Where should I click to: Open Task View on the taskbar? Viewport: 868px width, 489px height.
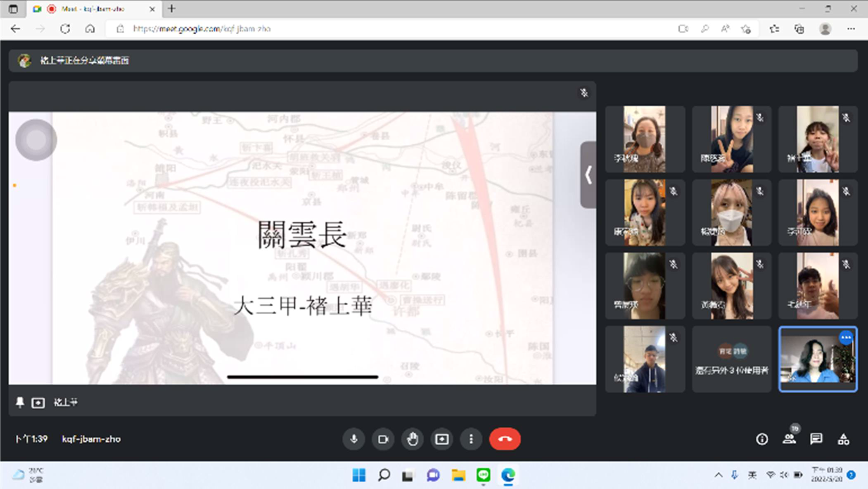pyautogui.click(x=408, y=475)
